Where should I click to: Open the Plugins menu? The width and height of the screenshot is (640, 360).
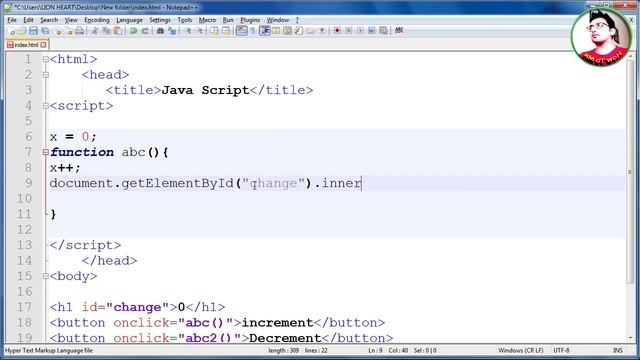click(250, 20)
